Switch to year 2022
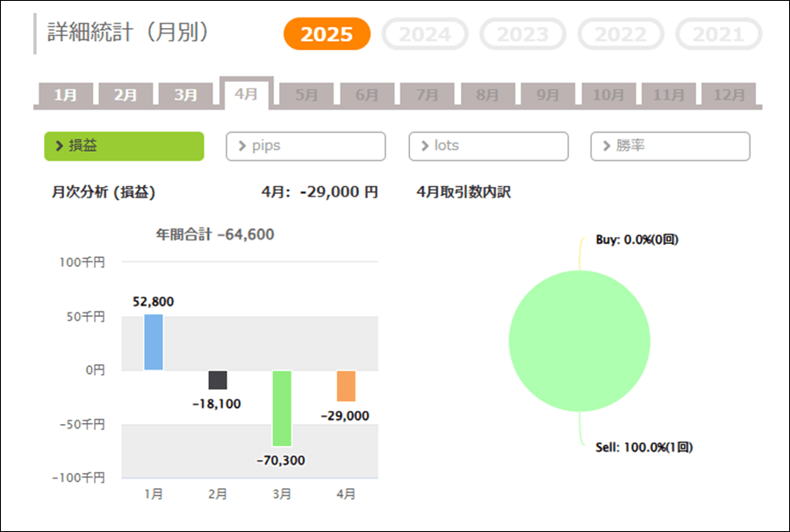This screenshot has width=790, height=532. (x=621, y=33)
